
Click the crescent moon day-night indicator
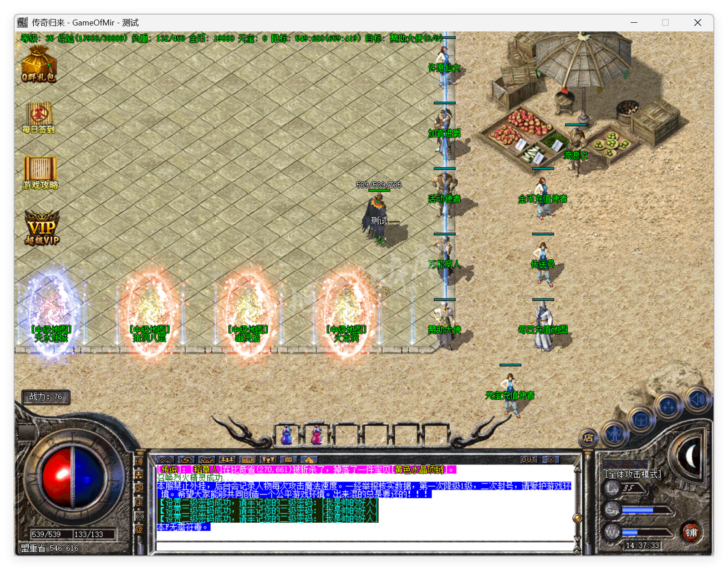click(x=691, y=455)
